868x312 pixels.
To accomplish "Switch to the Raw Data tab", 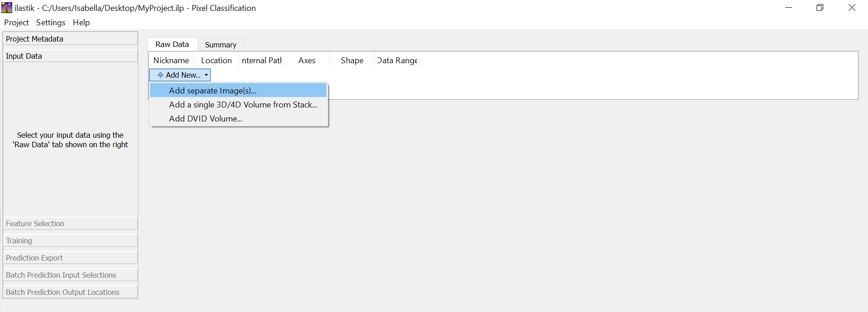I will coord(172,44).
